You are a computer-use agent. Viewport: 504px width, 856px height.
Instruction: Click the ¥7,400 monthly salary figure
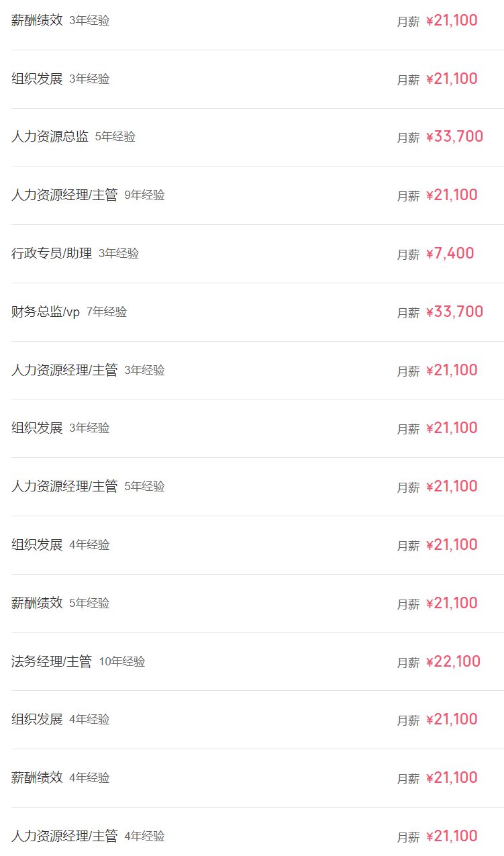tap(450, 254)
